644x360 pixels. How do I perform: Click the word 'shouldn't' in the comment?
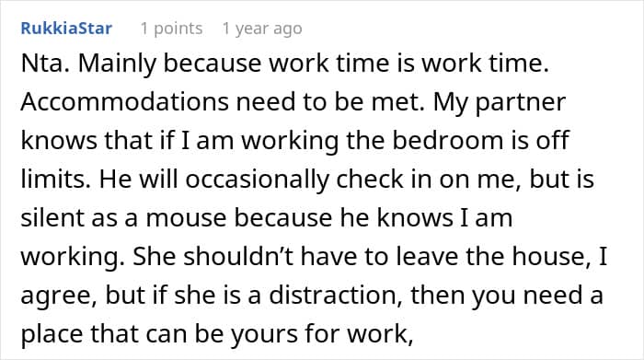pos(237,256)
